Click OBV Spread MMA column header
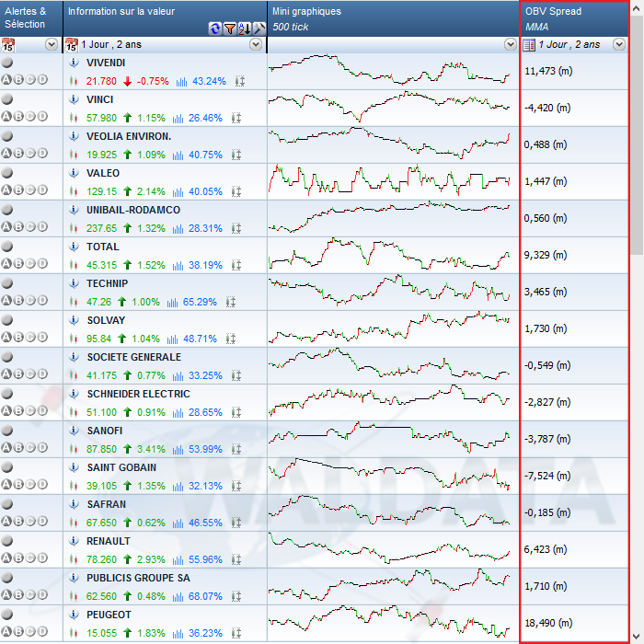644x644 pixels. point(575,18)
